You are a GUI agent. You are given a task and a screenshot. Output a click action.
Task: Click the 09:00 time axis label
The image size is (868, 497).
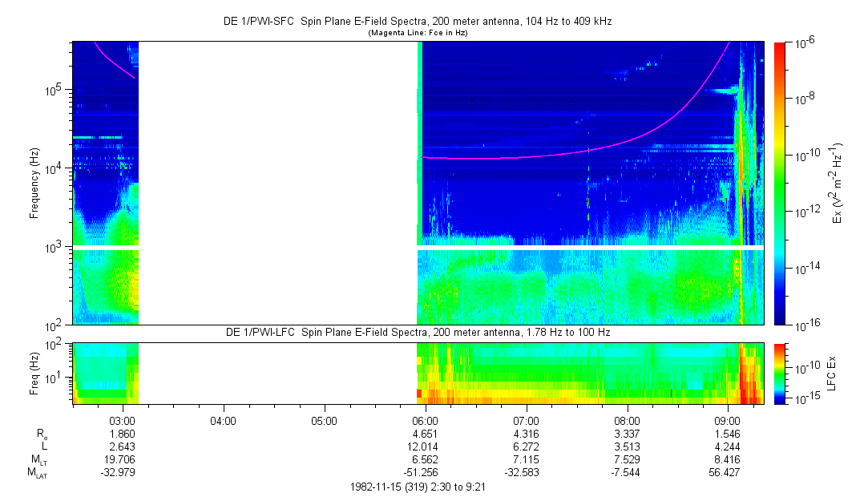coord(727,420)
